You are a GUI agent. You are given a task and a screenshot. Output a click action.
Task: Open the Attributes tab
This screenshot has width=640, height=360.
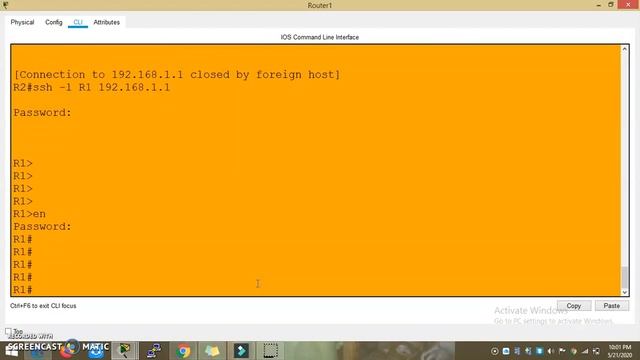[x=107, y=22]
